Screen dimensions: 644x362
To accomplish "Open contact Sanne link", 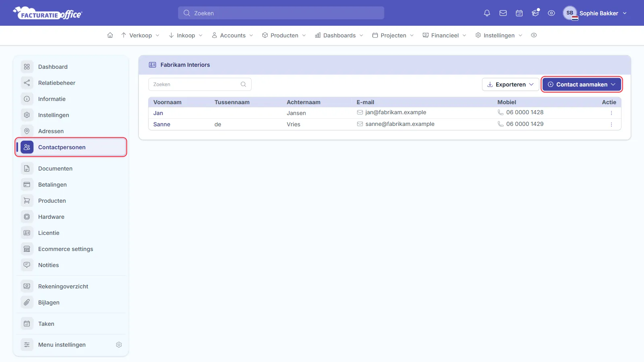I will pyautogui.click(x=162, y=124).
